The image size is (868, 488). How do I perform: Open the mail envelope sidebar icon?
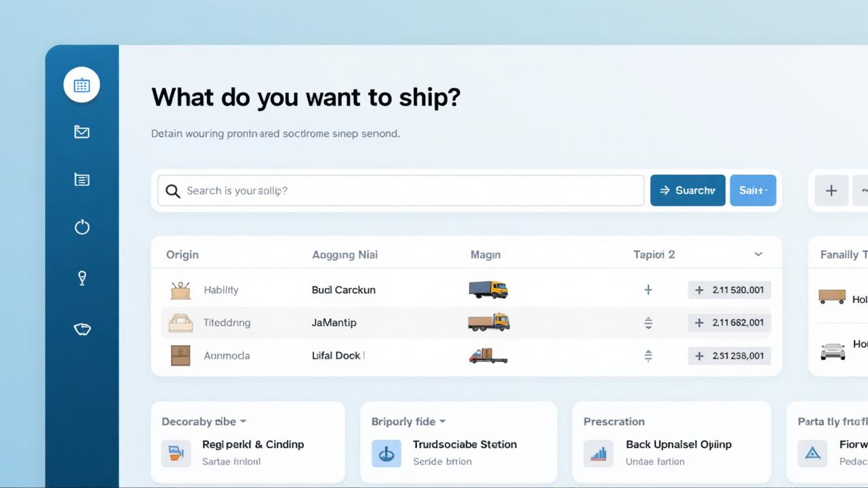(x=82, y=132)
